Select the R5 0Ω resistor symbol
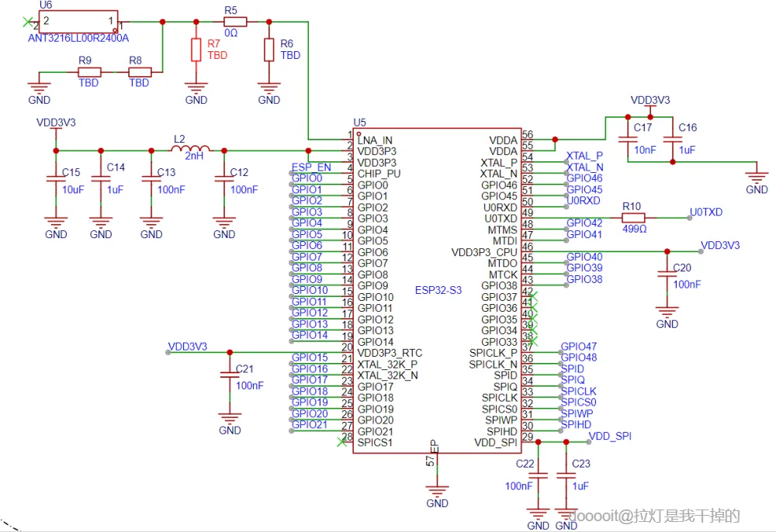 tap(235, 22)
